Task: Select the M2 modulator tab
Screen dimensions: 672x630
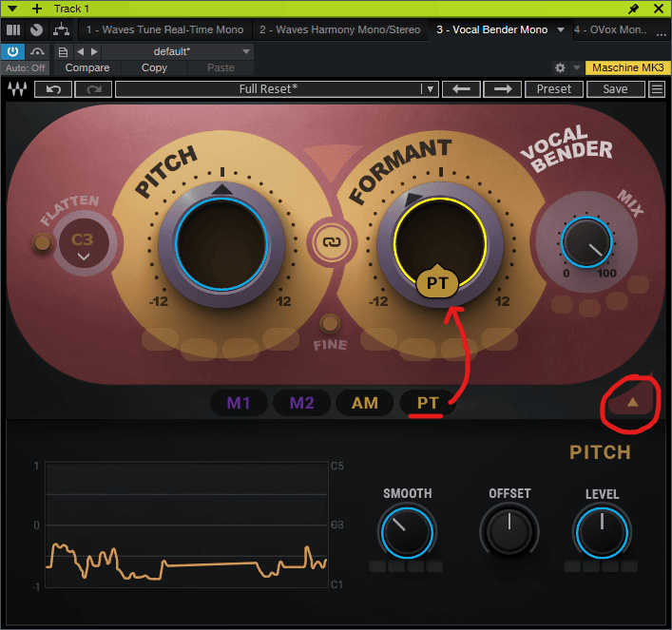Action: (x=301, y=403)
